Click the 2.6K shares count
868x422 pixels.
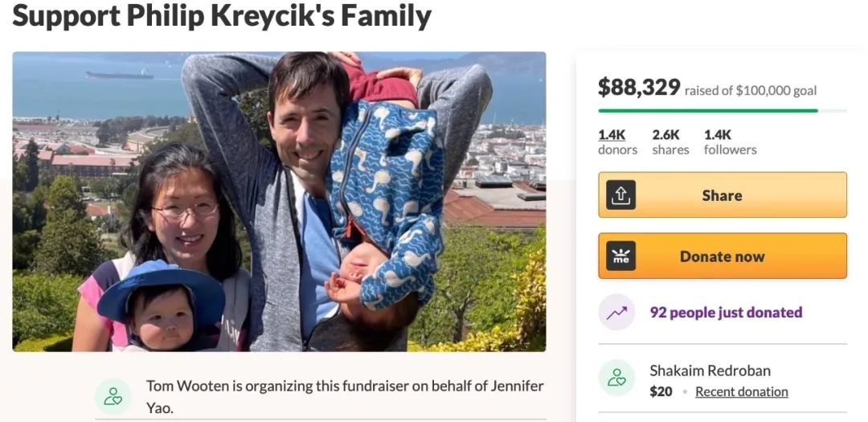(x=670, y=142)
